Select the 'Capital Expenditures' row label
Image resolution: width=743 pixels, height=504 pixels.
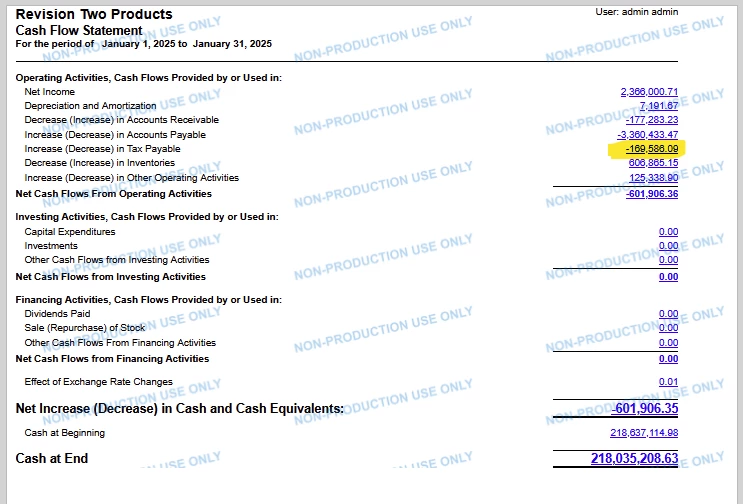[70, 232]
